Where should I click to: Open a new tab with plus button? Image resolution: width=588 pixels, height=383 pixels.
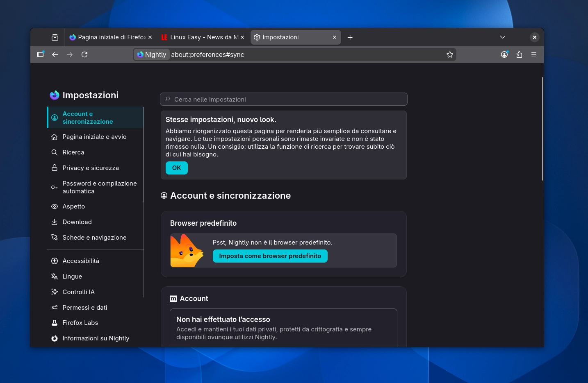[350, 37]
